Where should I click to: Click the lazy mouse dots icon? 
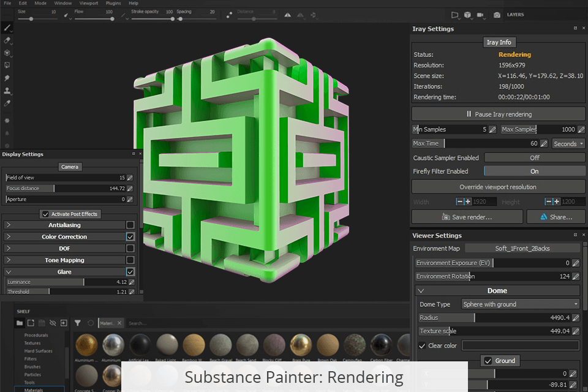(229, 15)
